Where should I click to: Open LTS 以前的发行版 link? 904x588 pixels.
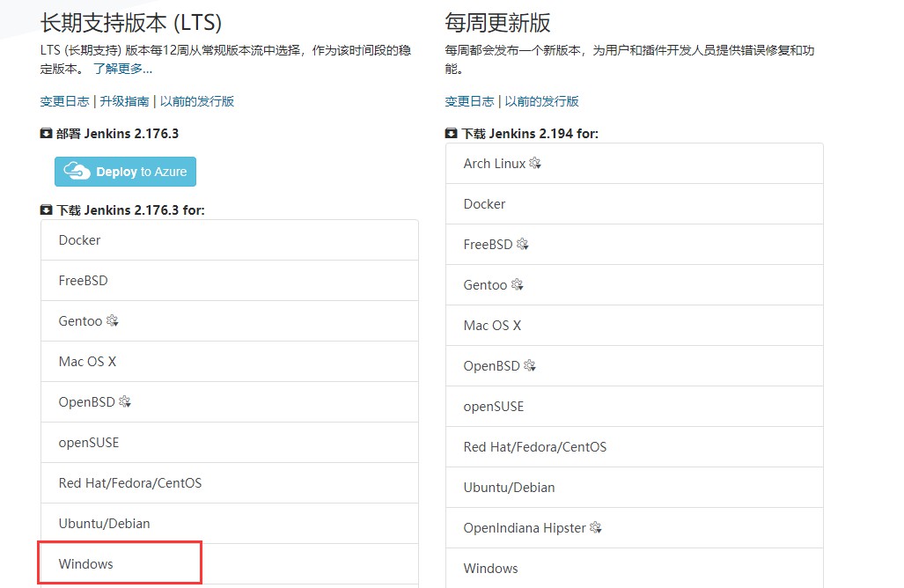(x=197, y=101)
